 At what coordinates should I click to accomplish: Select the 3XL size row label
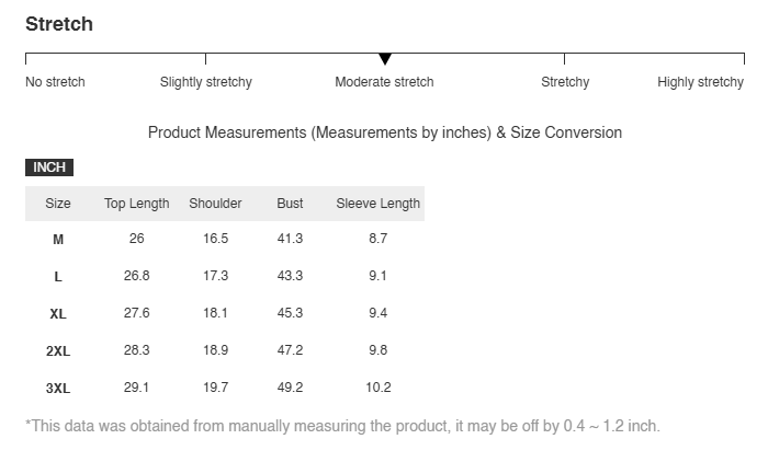click(x=58, y=388)
